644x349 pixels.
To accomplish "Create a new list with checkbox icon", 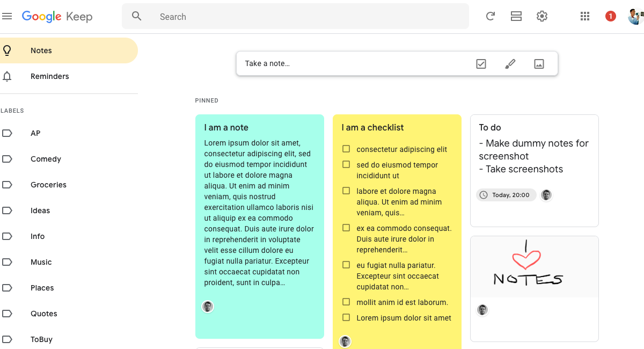I will tap(481, 64).
